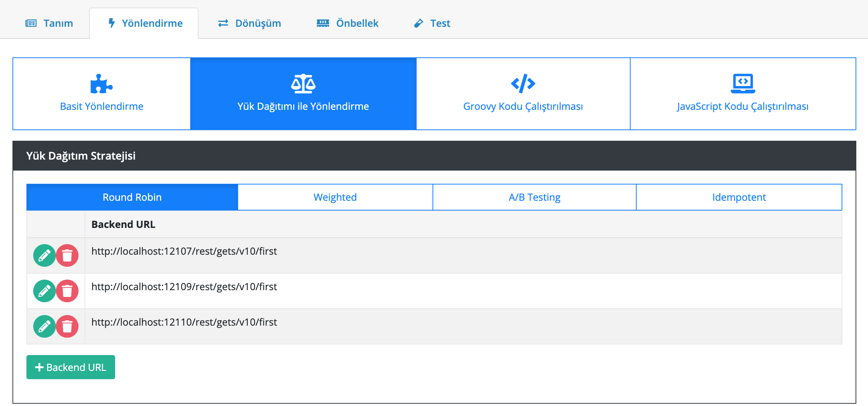Click http://localhost:12107/rest/gets/v10/first text
This screenshot has width=868, height=406.
[184, 251]
